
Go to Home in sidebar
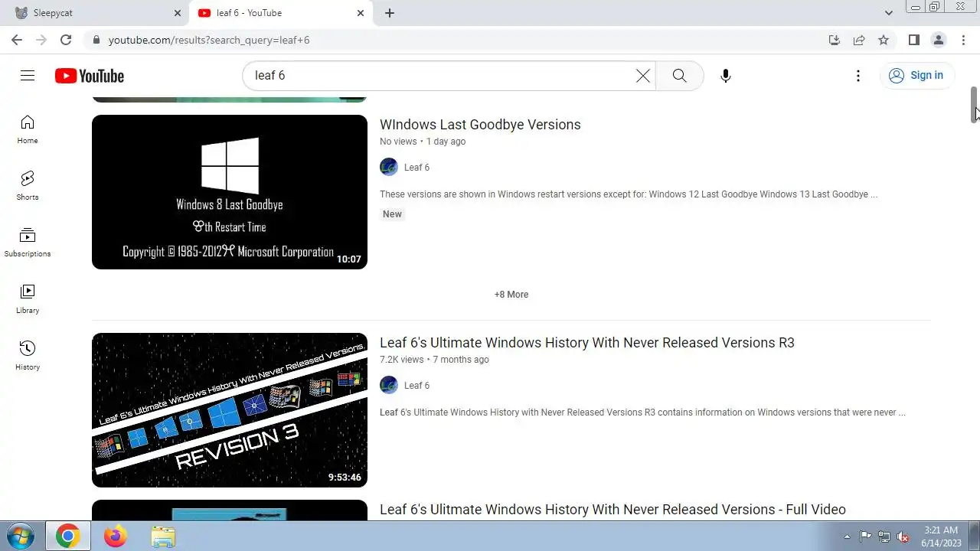pyautogui.click(x=28, y=129)
